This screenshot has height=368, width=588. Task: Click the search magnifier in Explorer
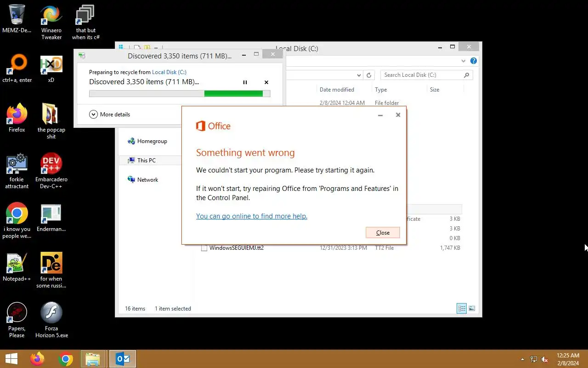466,75
